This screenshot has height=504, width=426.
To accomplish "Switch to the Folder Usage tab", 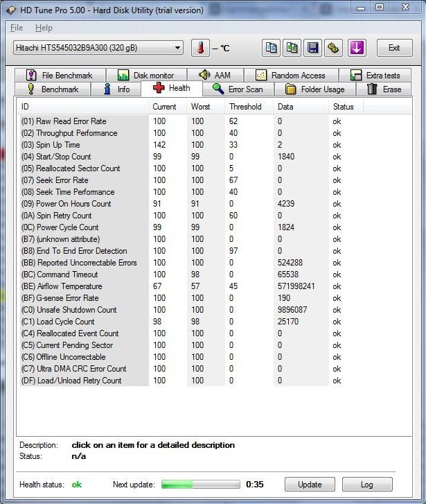I will [x=315, y=89].
